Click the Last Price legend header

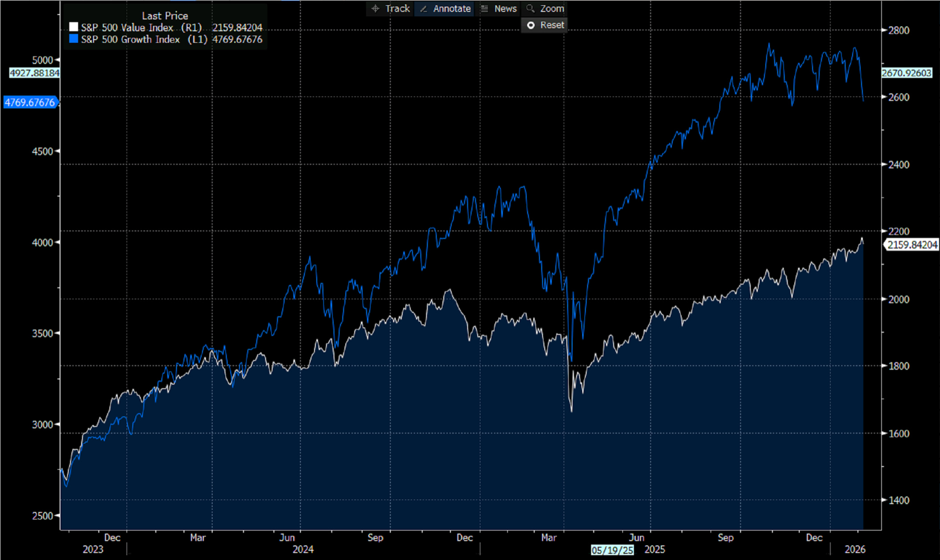165,16
